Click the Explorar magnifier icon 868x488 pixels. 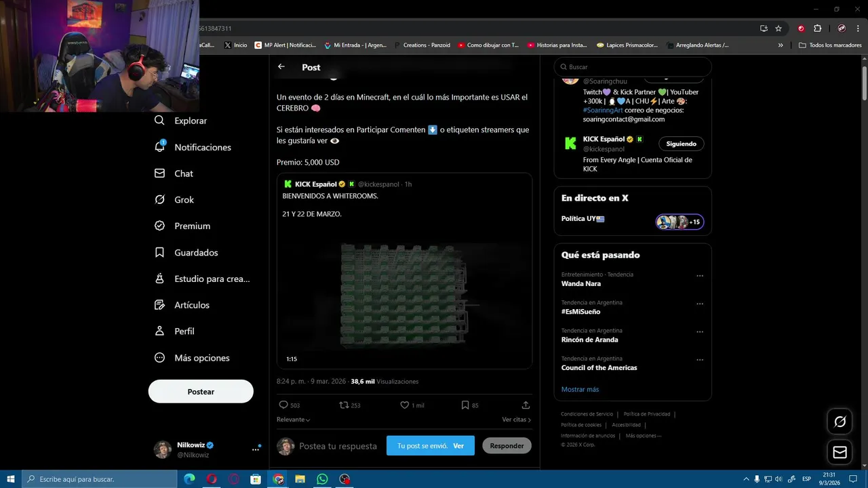[x=159, y=120]
